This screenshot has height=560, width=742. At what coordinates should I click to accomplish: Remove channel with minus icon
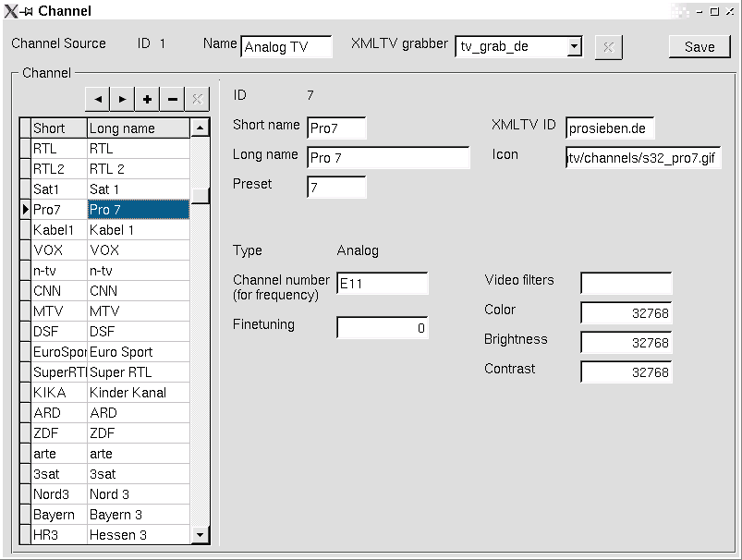(x=172, y=99)
